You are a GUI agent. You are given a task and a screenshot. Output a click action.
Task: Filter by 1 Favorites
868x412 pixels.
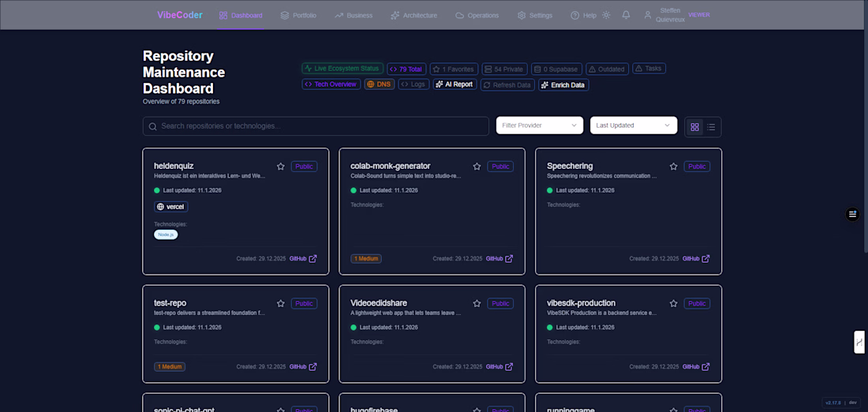tap(454, 69)
